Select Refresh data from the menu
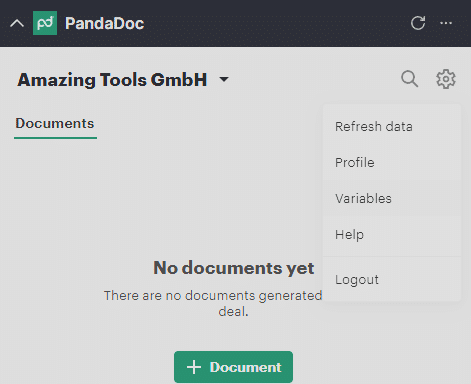The width and height of the screenshot is (471, 384). tap(392, 127)
